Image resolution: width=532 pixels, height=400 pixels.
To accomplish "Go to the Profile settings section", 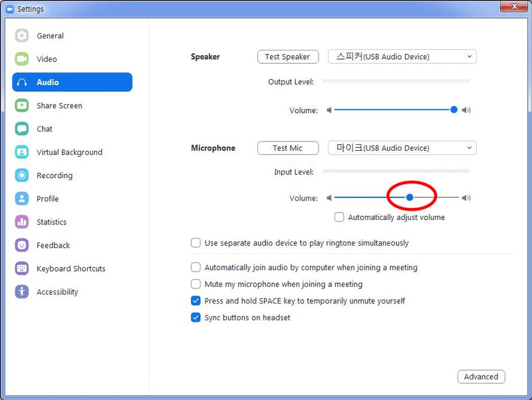I will (x=47, y=199).
